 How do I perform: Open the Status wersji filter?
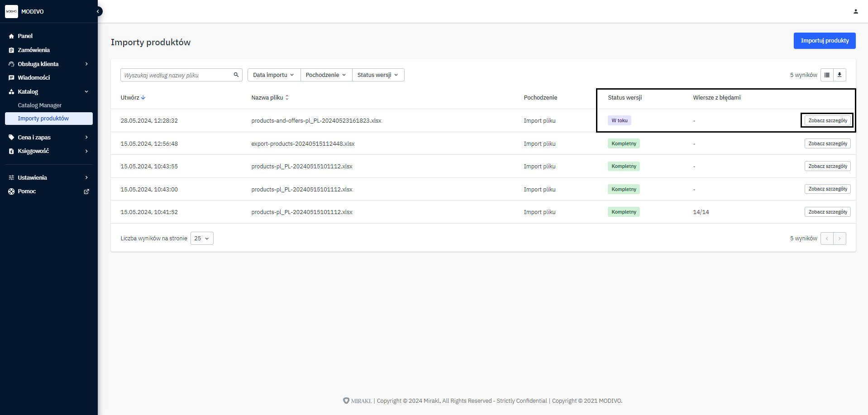pyautogui.click(x=377, y=75)
